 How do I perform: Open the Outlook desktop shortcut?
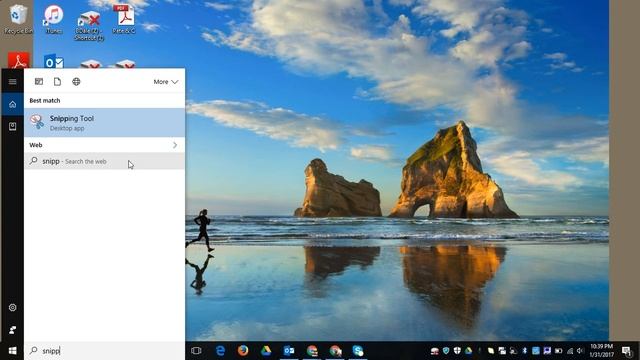tap(53, 61)
